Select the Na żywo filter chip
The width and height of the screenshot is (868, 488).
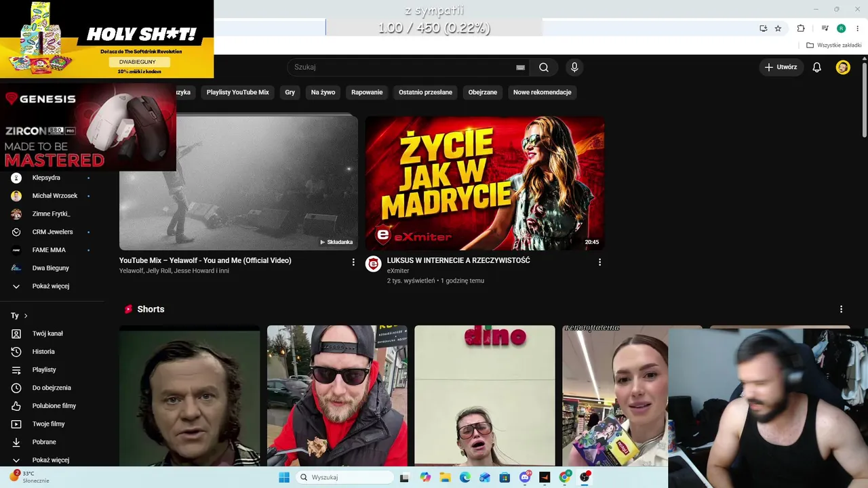(323, 92)
